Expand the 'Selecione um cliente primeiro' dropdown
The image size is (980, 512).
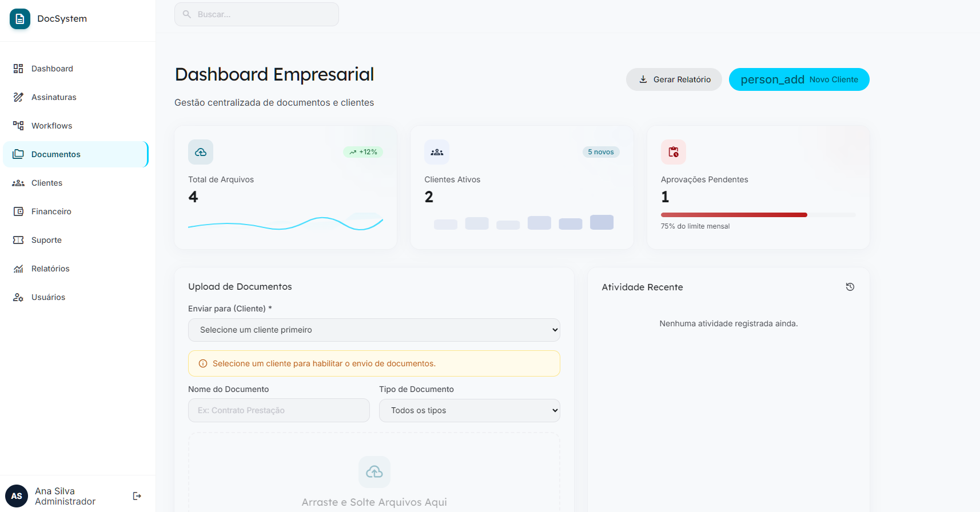374,330
